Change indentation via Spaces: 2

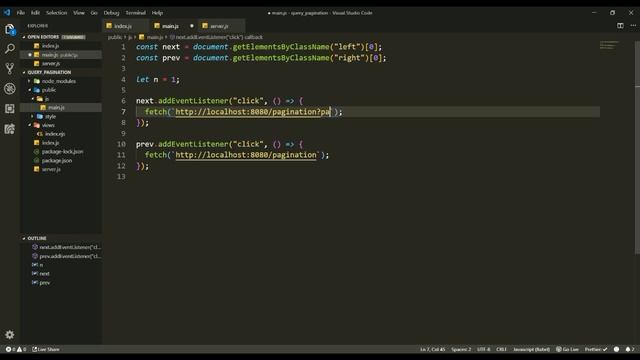(x=461, y=349)
